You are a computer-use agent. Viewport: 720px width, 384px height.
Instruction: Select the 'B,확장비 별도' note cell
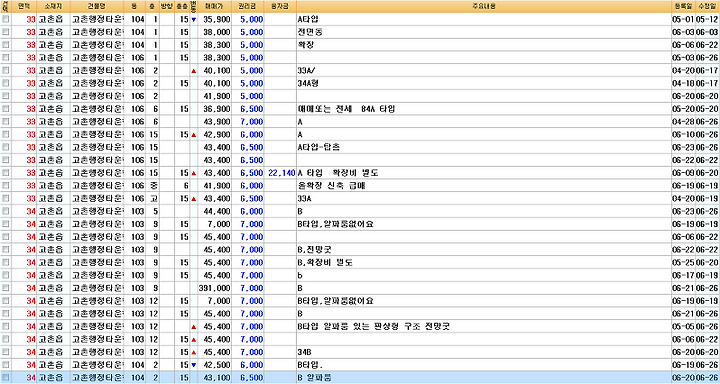[x=484, y=262]
